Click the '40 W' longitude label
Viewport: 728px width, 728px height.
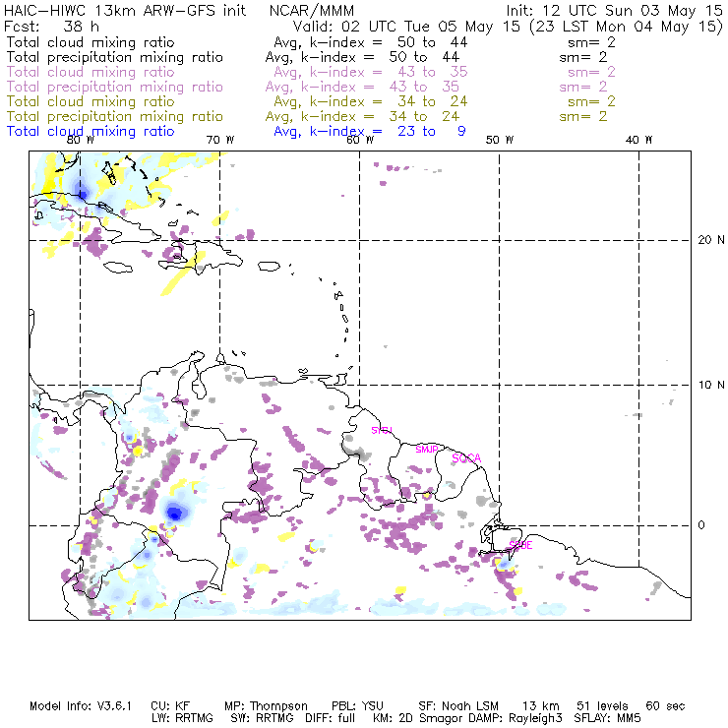point(638,140)
